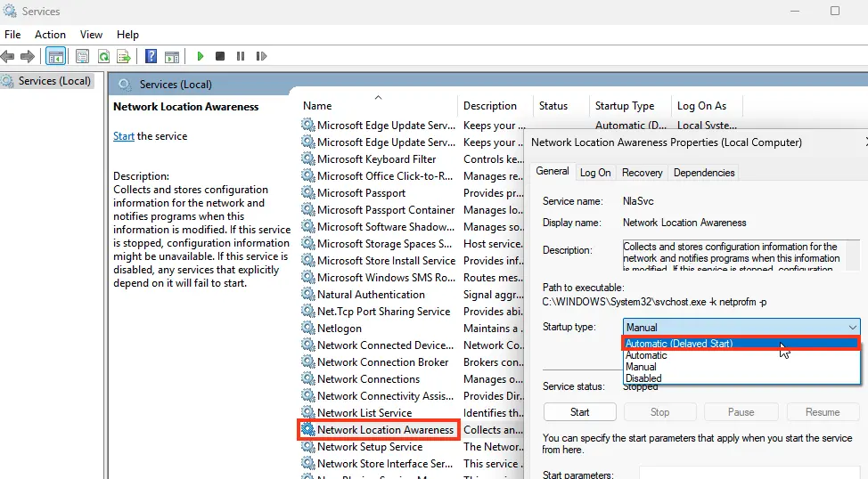The image size is (868, 479).
Task: Collapse the Startup type combo box arrow
Action: (x=852, y=327)
